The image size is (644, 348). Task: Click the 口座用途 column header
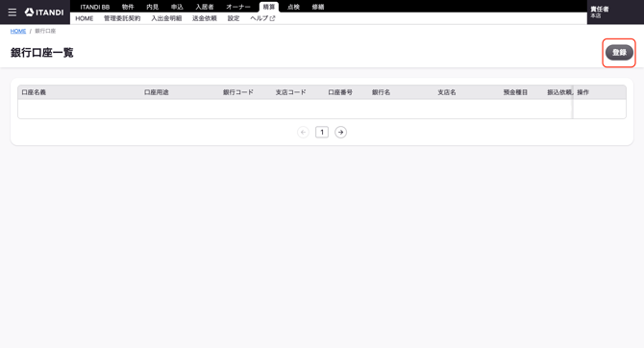[157, 92]
